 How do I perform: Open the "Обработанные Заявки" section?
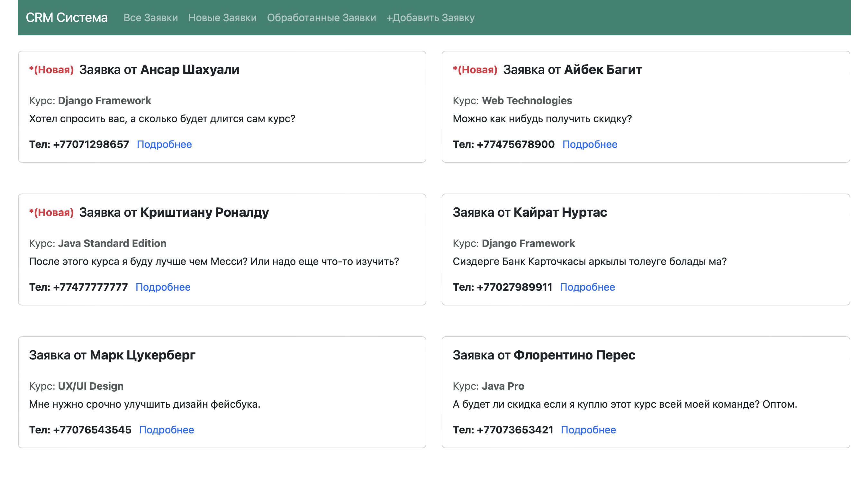321,18
